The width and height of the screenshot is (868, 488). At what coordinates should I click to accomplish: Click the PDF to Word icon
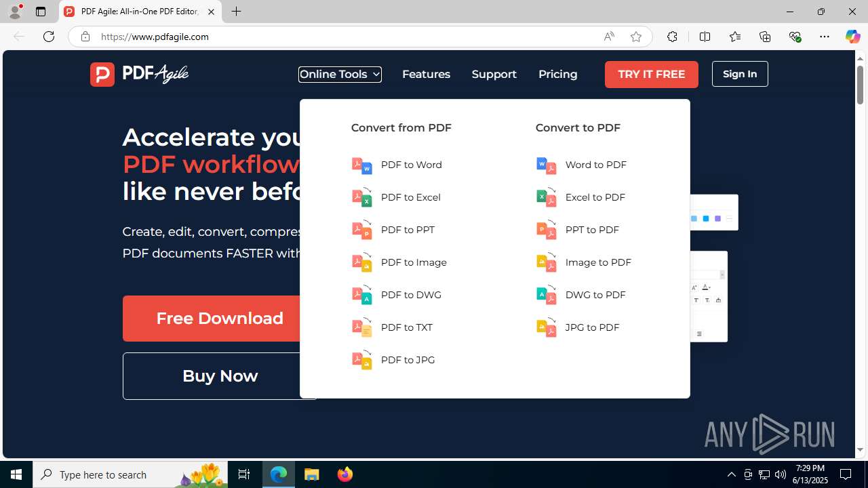pos(362,165)
